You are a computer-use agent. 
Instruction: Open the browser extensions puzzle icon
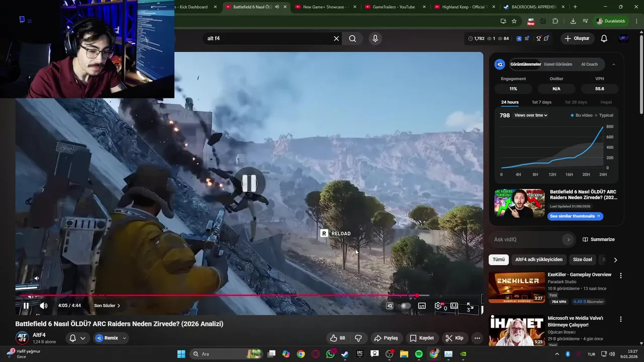coord(555,21)
